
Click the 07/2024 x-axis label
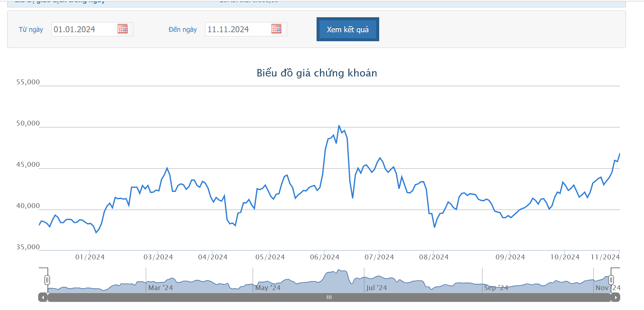tap(379, 257)
